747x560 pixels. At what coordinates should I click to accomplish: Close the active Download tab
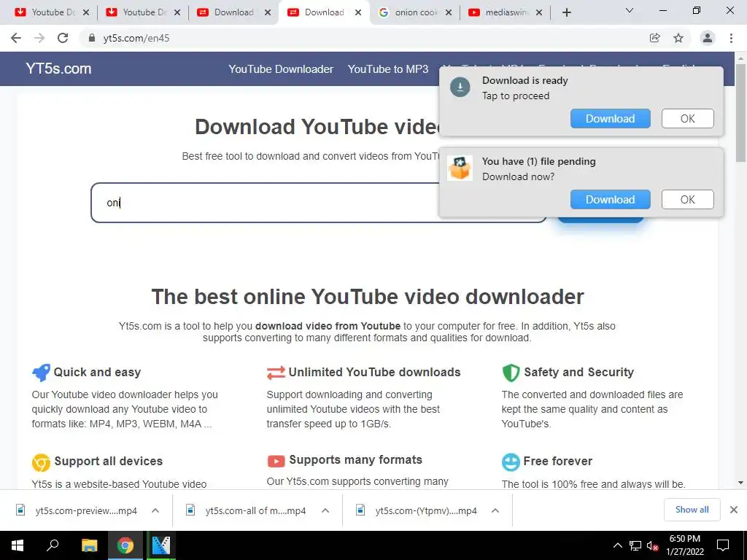pos(358,12)
